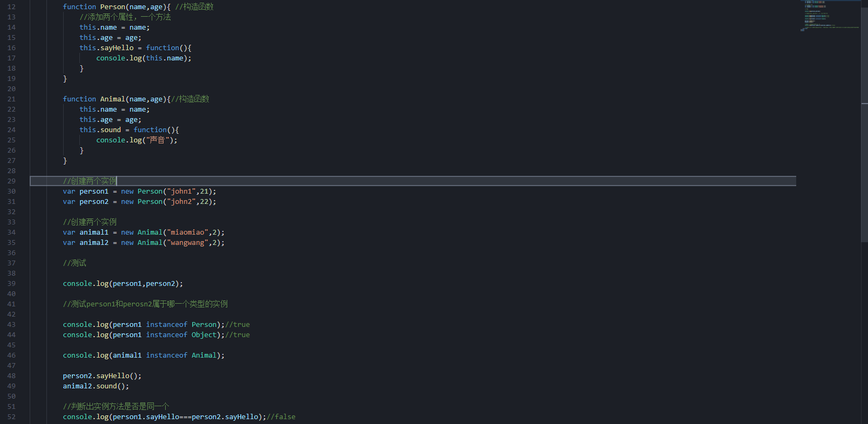The height and width of the screenshot is (424, 868).
Task: Click closing brace on line 19
Action: (65, 79)
